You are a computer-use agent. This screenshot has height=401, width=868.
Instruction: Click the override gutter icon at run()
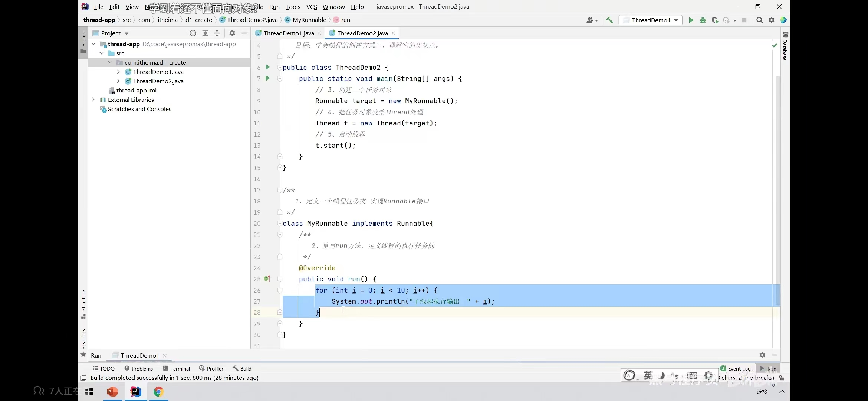[267, 279]
